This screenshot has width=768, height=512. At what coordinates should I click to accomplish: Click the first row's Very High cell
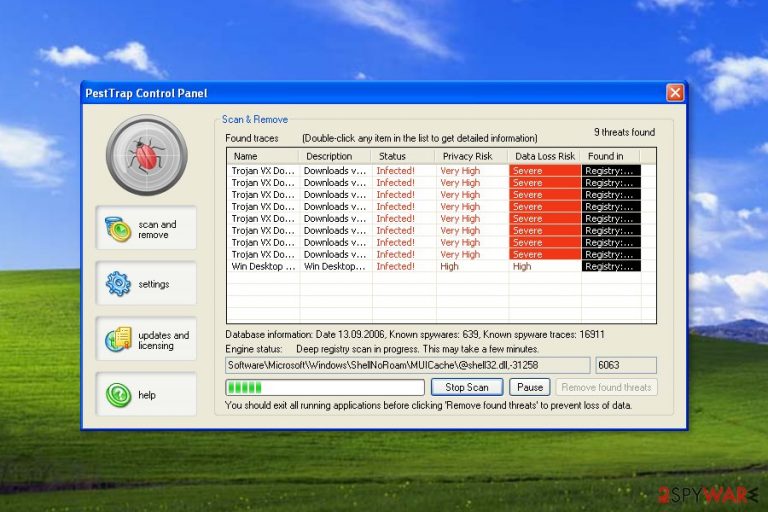pos(460,171)
